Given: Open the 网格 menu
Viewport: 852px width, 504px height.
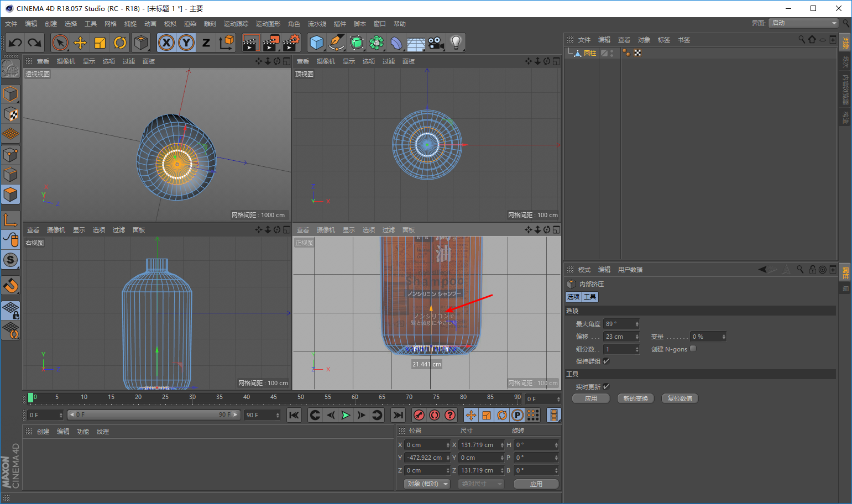Looking at the screenshot, I should click(x=111, y=24).
